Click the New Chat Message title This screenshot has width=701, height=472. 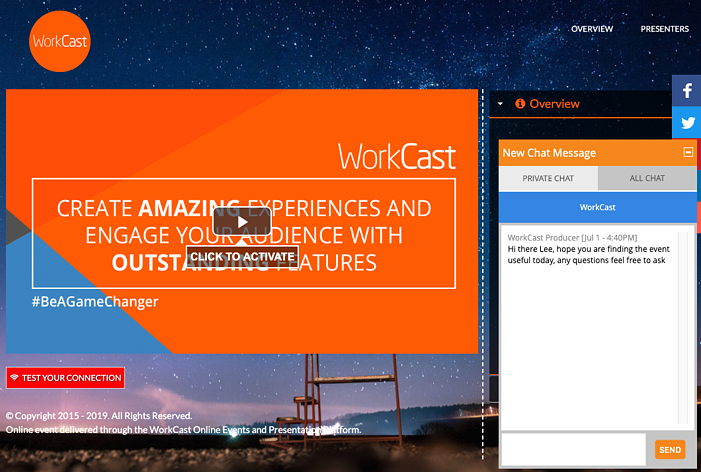pyautogui.click(x=549, y=153)
